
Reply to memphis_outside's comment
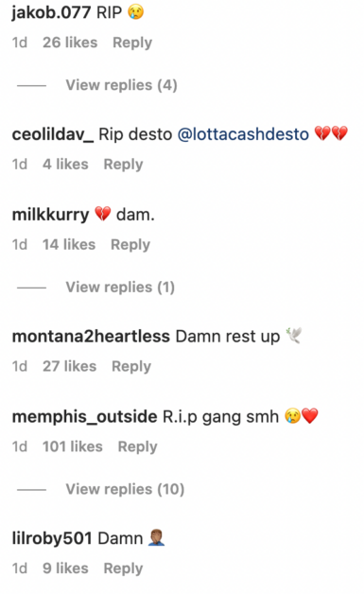click(137, 446)
